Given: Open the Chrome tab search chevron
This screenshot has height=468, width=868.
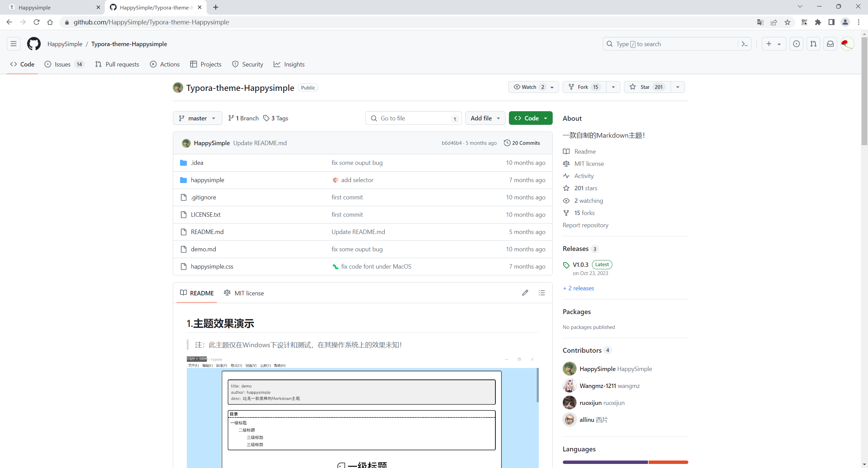Looking at the screenshot, I should [x=800, y=6].
